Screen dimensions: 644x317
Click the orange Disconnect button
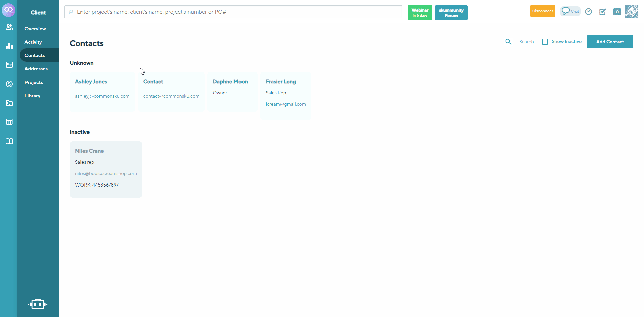coord(542,11)
